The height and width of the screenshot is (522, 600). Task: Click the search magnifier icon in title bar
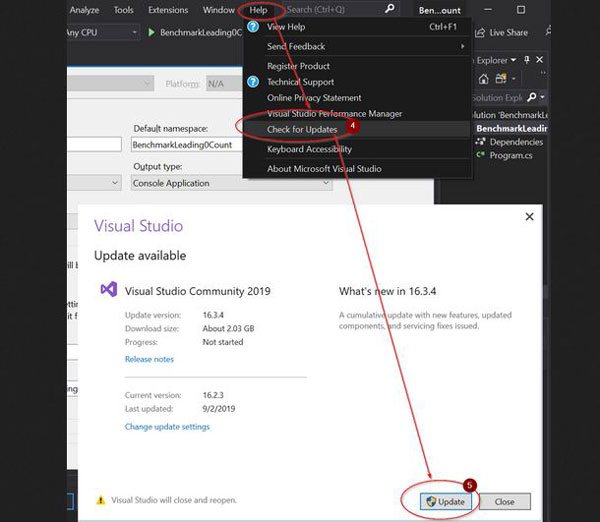(389, 9)
